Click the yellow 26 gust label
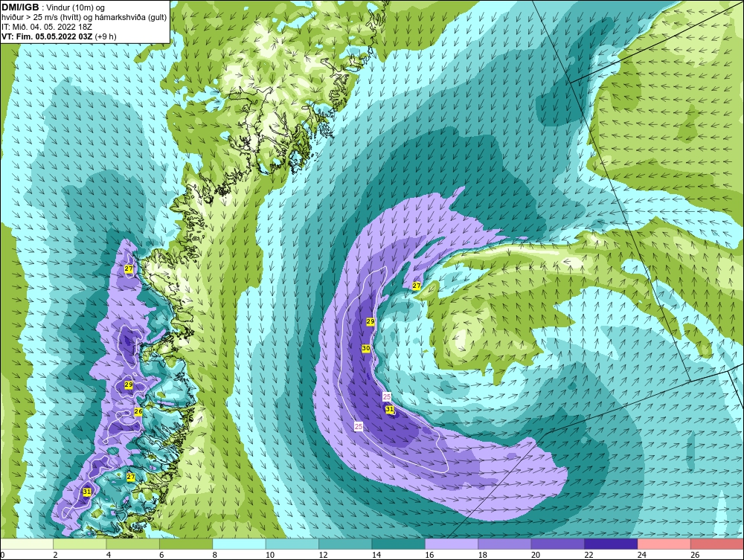 [x=138, y=411]
